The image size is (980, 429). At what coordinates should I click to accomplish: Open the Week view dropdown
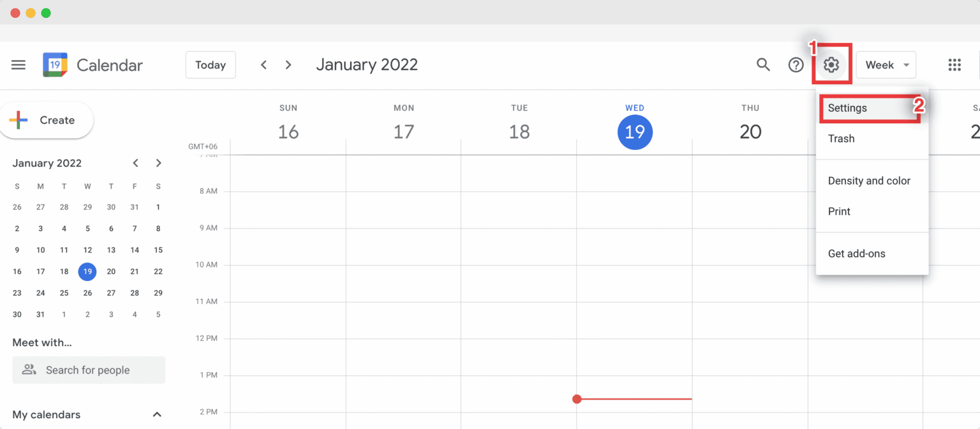pos(886,64)
